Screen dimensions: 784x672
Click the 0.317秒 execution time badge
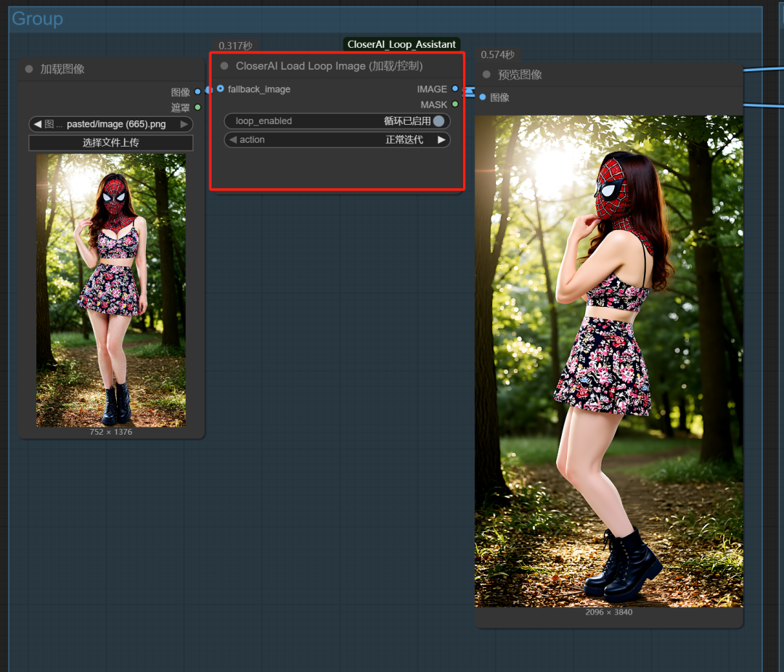click(x=235, y=46)
